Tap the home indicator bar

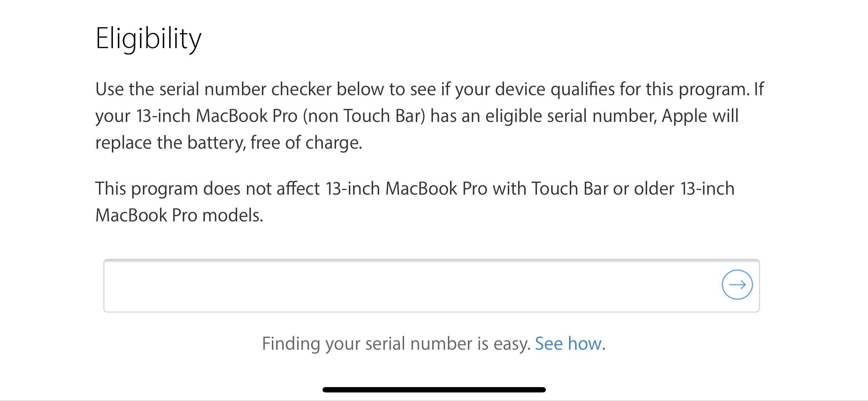[x=434, y=390]
